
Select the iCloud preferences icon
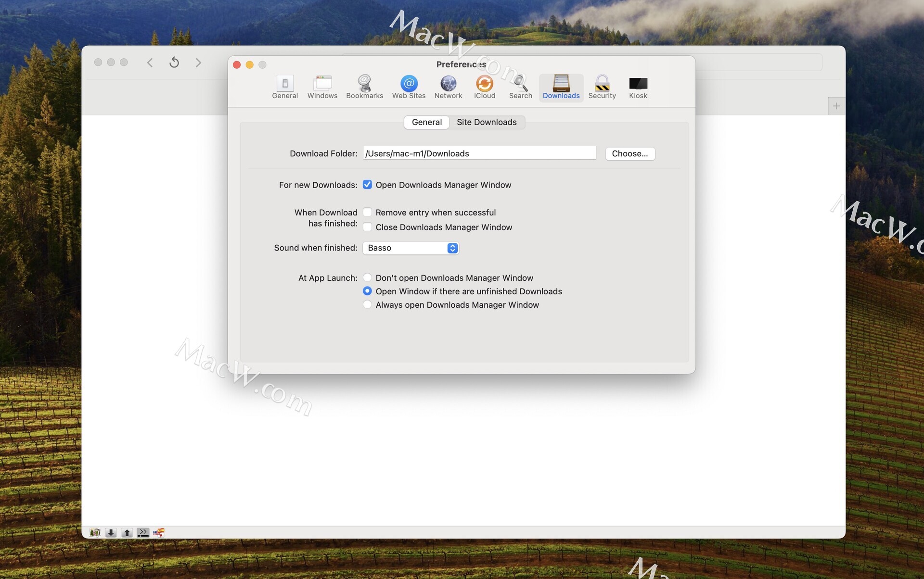[484, 87]
